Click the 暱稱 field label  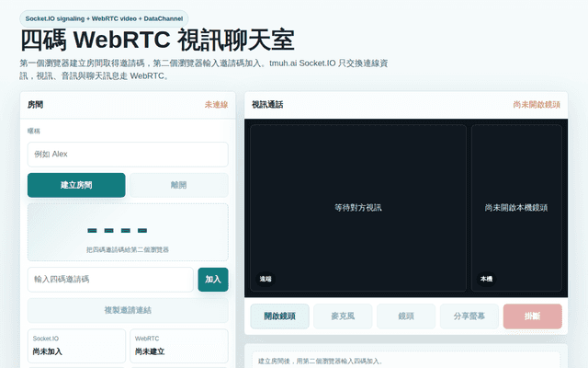pyautogui.click(x=34, y=131)
